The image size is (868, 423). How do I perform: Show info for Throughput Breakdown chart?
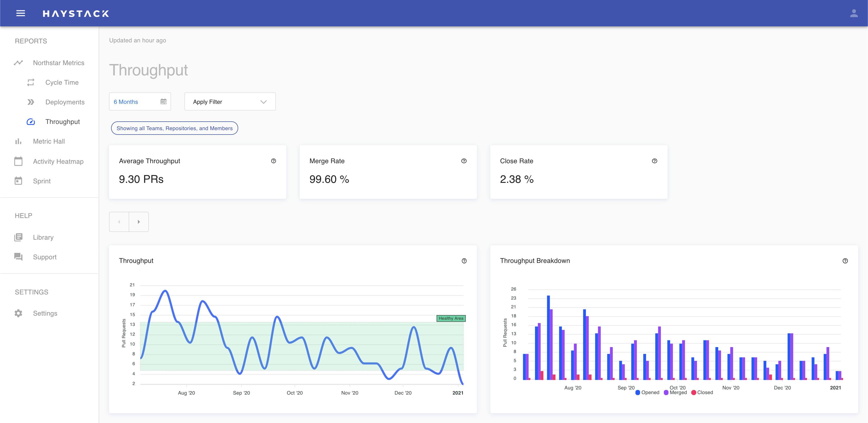point(845,261)
